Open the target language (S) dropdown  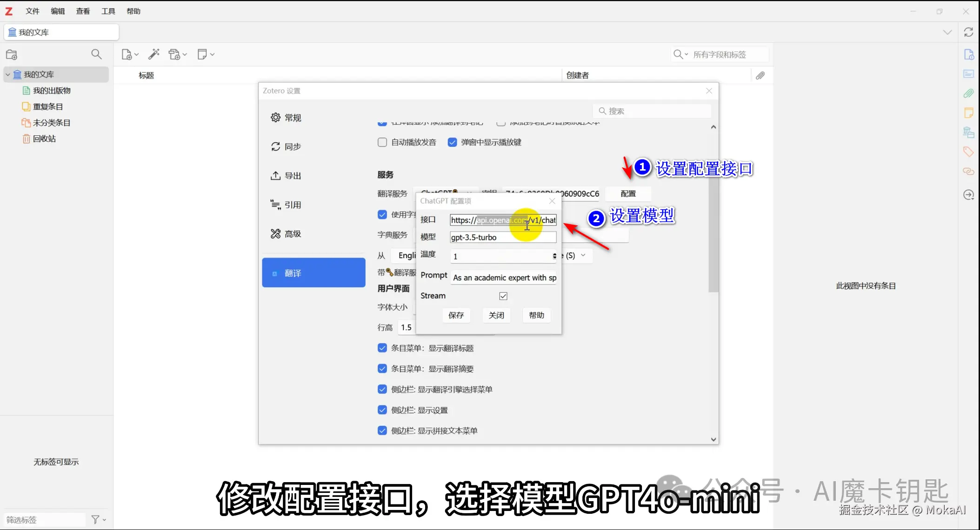tap(584, 255)
